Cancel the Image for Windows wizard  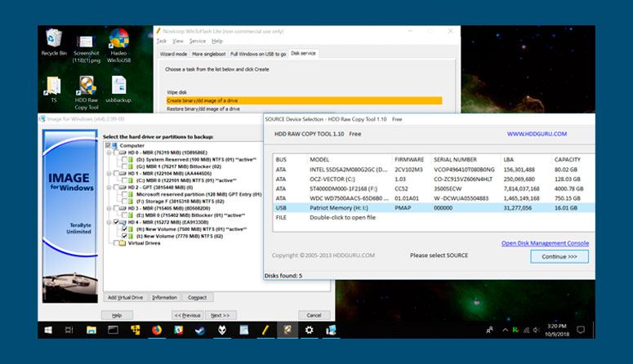(x=314, y=315)
